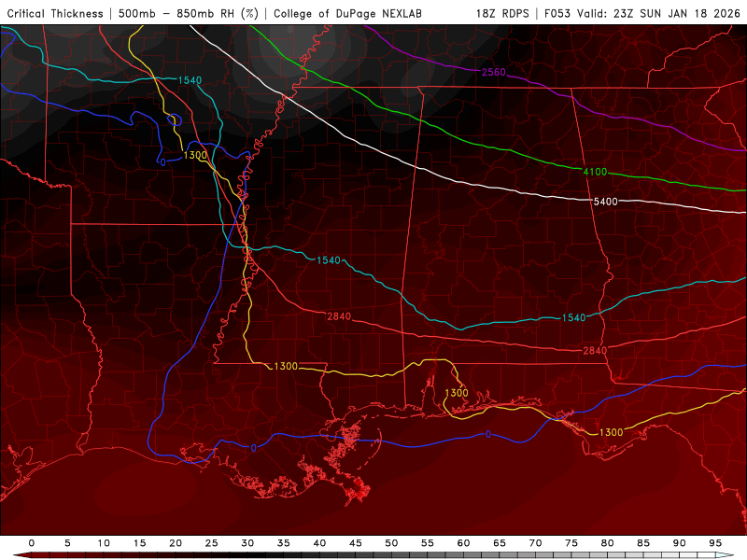Screen dimensions: 747x560
Task: Click the colorbar tick label 5
Action: 67,543
